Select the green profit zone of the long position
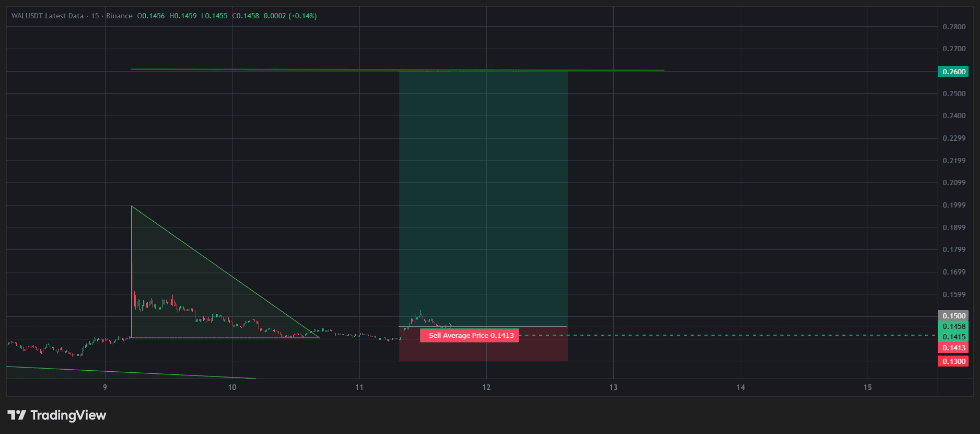The image size is (980, 434). 483,199
